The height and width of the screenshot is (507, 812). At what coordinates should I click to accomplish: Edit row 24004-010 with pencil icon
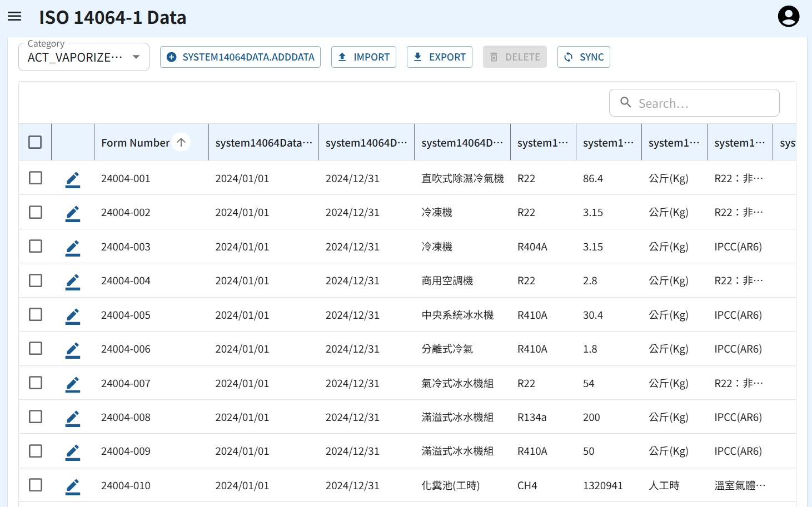coord(73,486)
